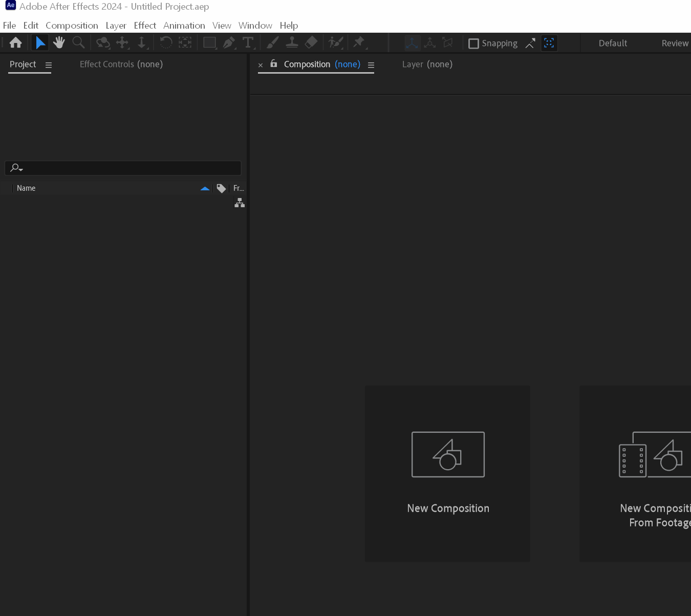Switch to the Effect Controls tab
The image size is (691, 616).
pos(121,64)
